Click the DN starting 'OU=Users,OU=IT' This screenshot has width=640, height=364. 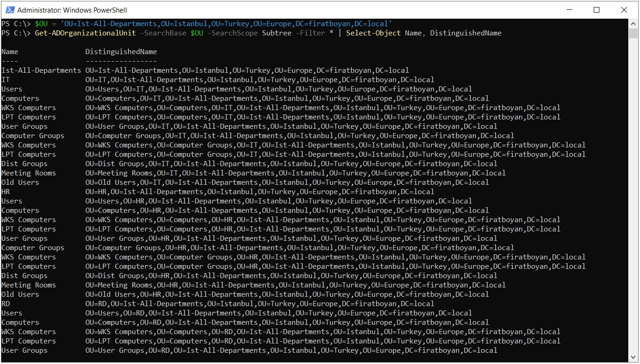click(279, 89)
